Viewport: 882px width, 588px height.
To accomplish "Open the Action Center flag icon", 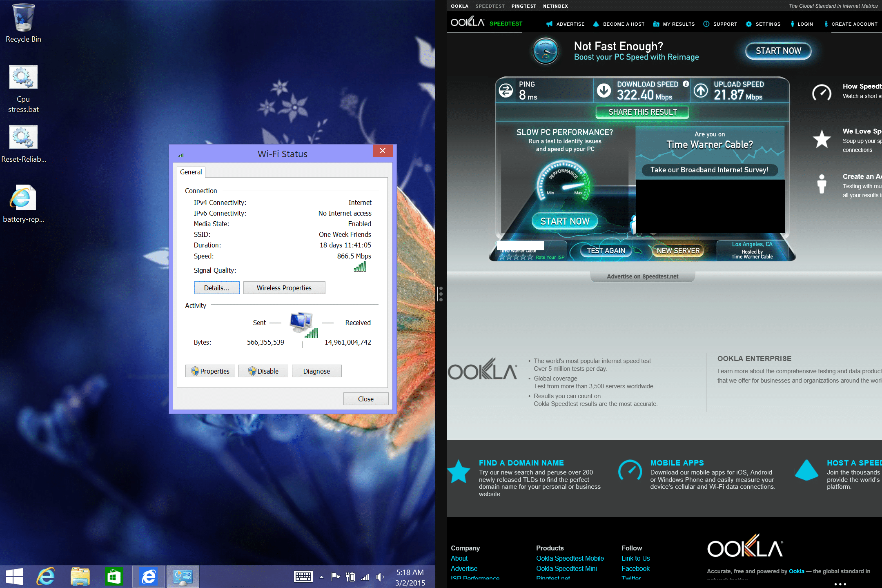I will [x=336, y=577].
